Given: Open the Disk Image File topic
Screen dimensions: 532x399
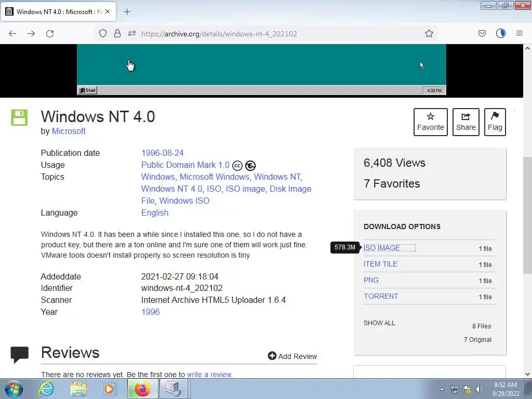Looking at the screenshot, I should point(227,195).
